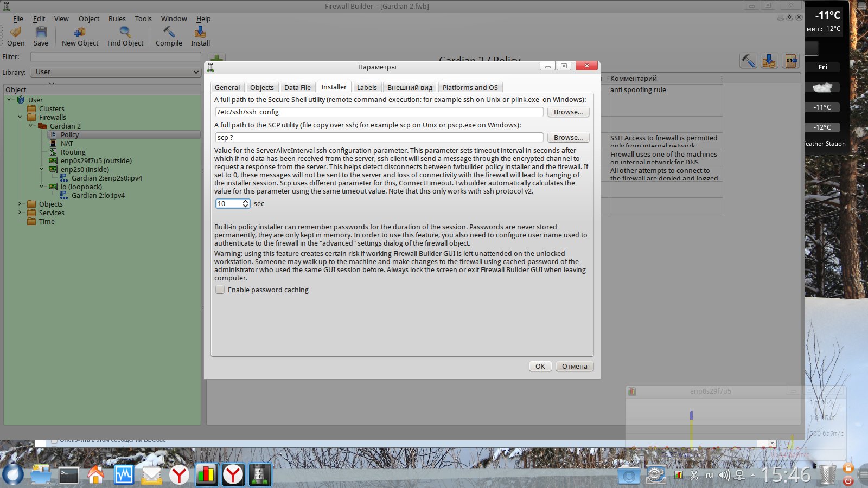Expand the Objects folder in tree
Screen dimensions: 868x488
coord(20,204)
